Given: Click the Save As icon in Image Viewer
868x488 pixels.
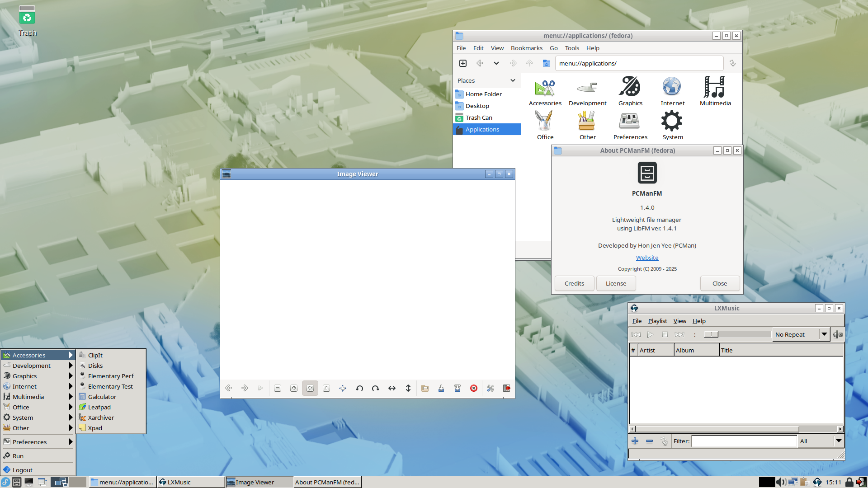Looking at the screenshot, I should pos(458,388).
